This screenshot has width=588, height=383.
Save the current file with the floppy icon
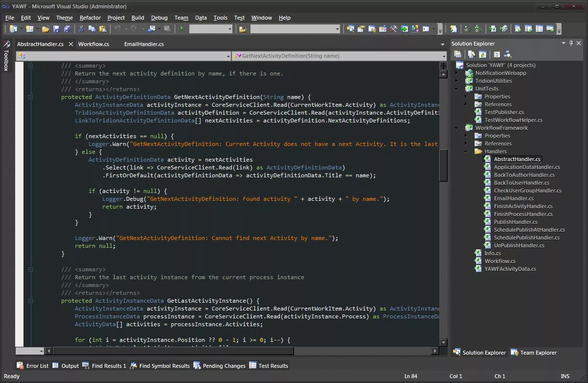pos(56,29)
